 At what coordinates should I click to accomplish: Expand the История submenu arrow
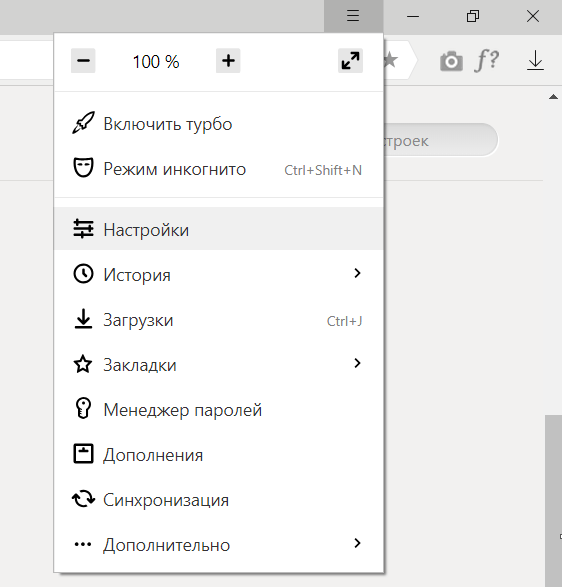click(x=357, y=273)
